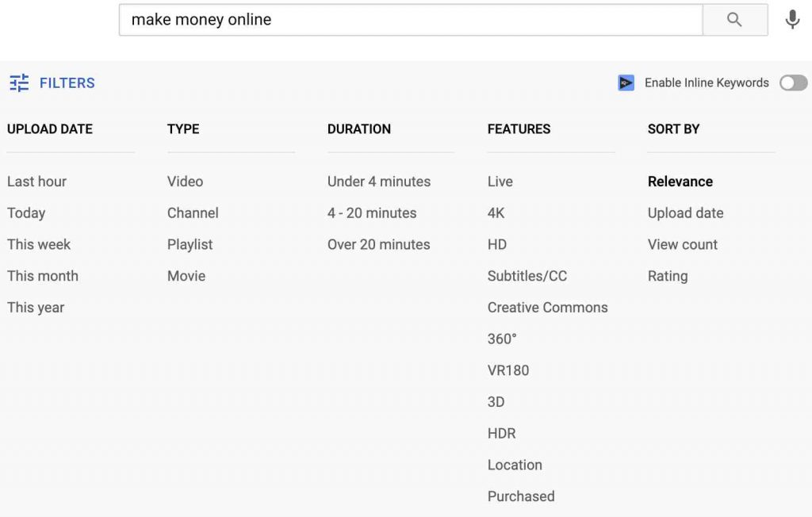Click the filters slider icon
Screen dimensions: 812x517
pos(19,83)
